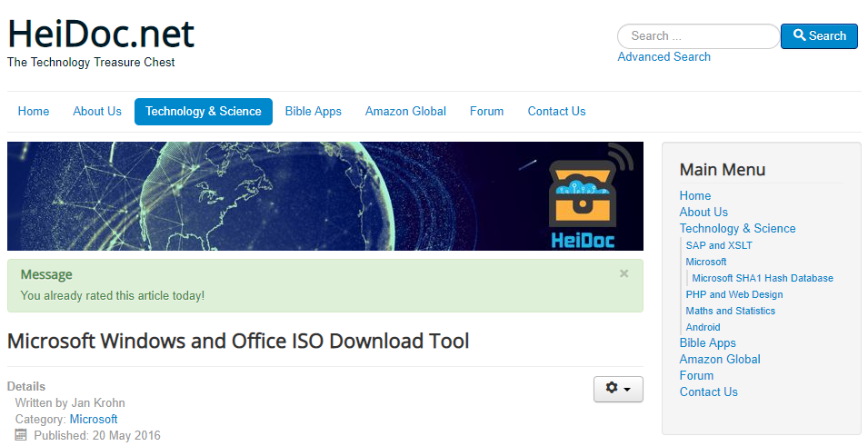The width and height of the screenshot is (868, 446).
Task: Open Microsoft SHA1 Hash Database link
Action: tap(763, 278)
